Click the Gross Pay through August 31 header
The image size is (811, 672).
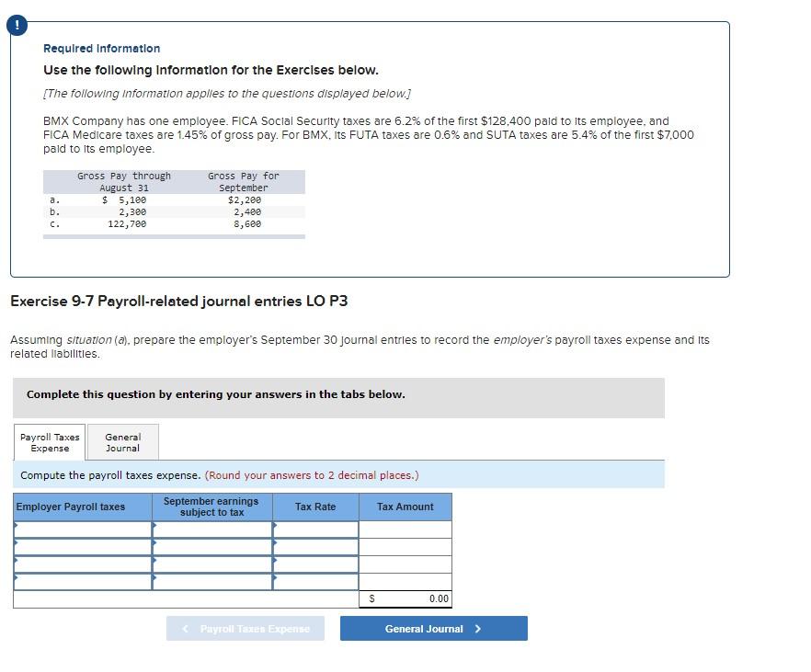point(124,182)
